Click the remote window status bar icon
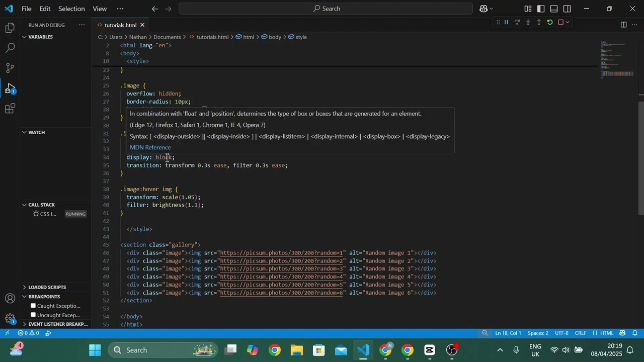 click(x=7, y=333)
